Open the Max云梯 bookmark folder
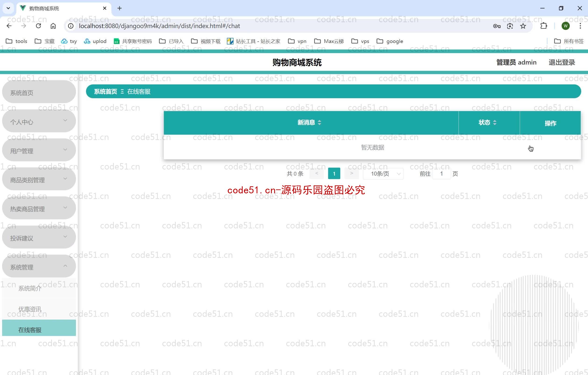This screenshot has width=588, height=375. click(x=329, y=41)
